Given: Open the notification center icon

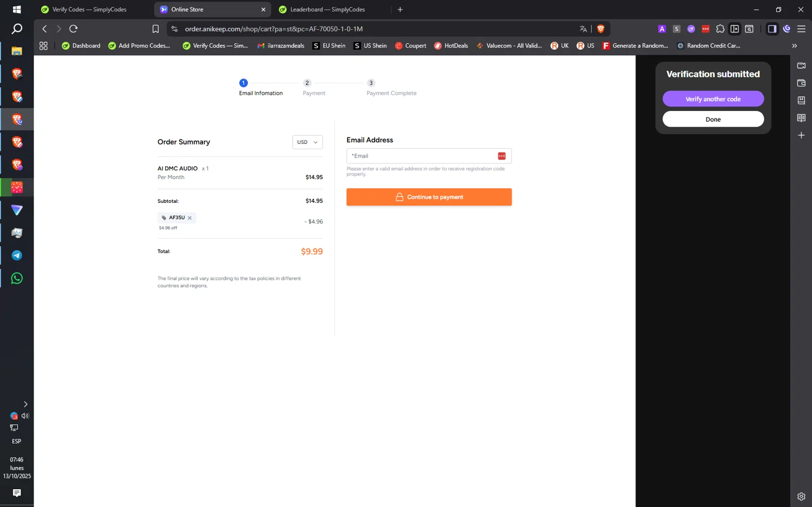Looking at the screenshot, I should coord(17,493).
